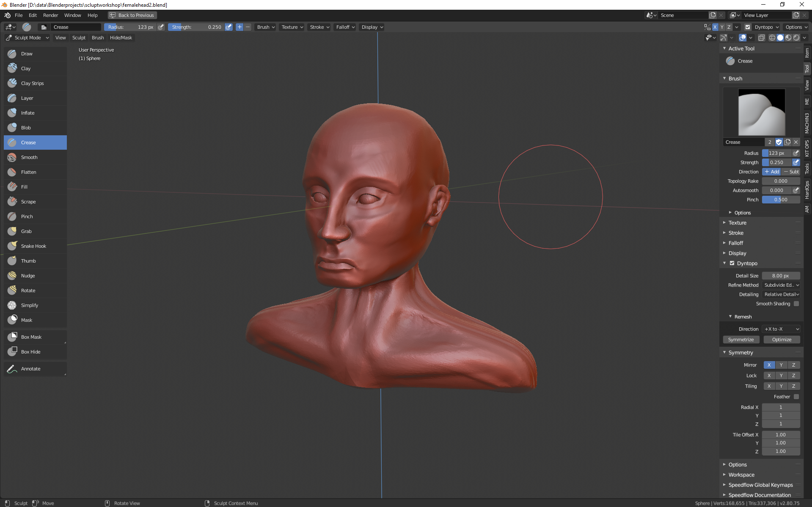The image size is (812, 507).
Task: Disable the Dyntopo checkbox in sidebar
Action: pos(732,263)
